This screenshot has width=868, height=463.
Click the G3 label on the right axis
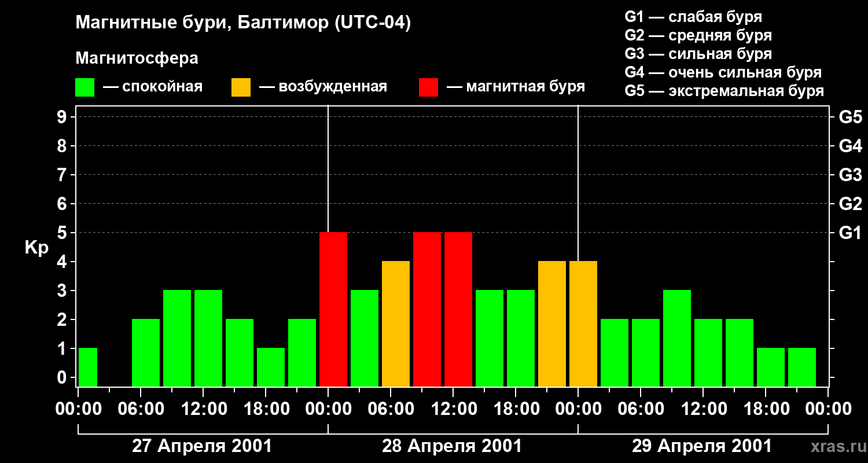(850, 175)
